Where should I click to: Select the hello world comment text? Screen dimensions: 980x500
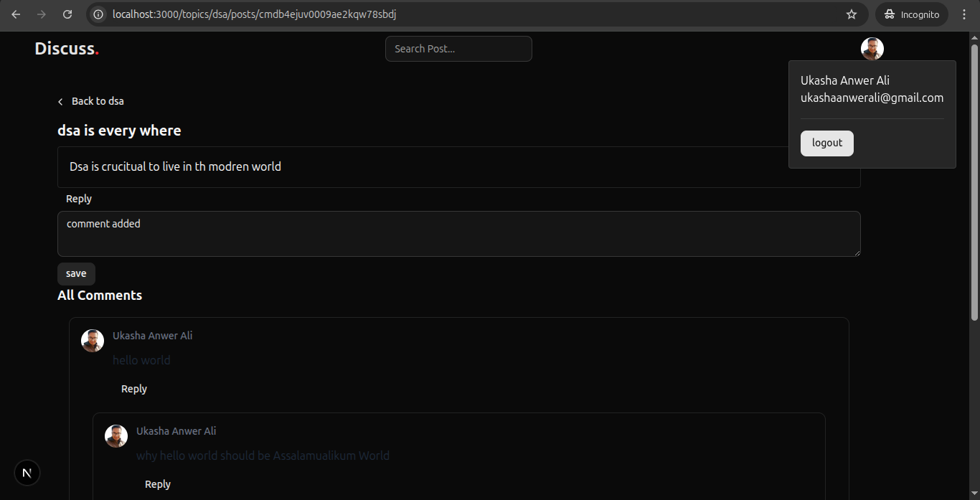click(141, 360)
